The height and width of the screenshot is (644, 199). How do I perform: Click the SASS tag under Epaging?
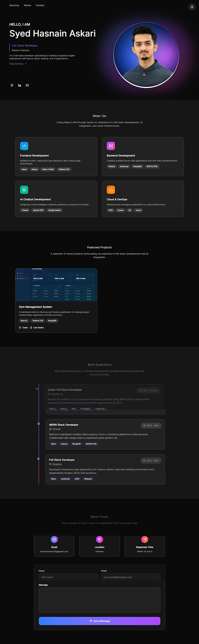[77, 479]
